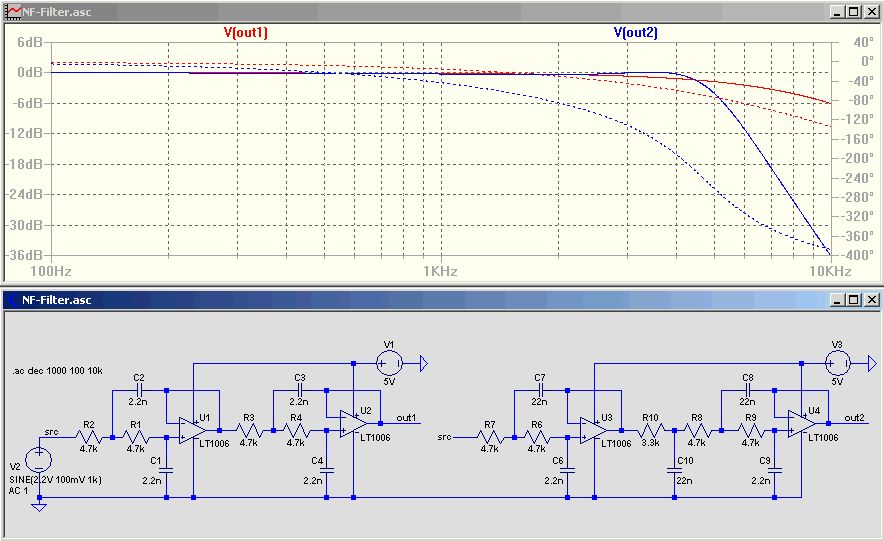
Task: Click the ground symbol below V2
Action: [x=39, y=507]
